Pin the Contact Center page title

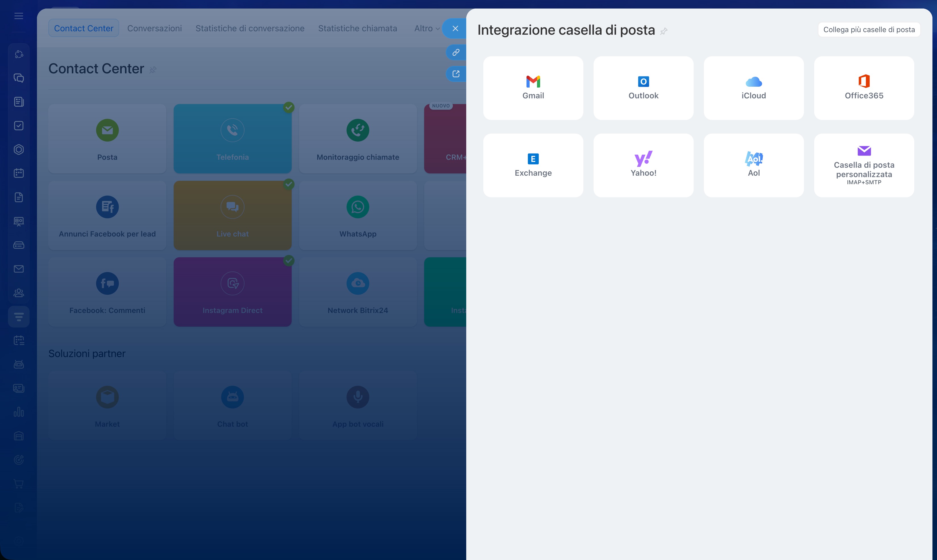[152, 70]
